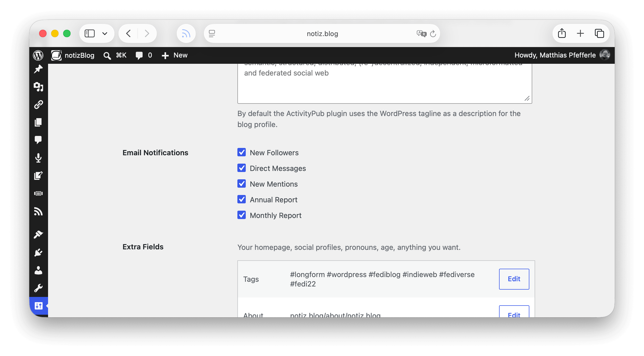
Task: Open Plugins via the plug icon
Action: point(38,252)
